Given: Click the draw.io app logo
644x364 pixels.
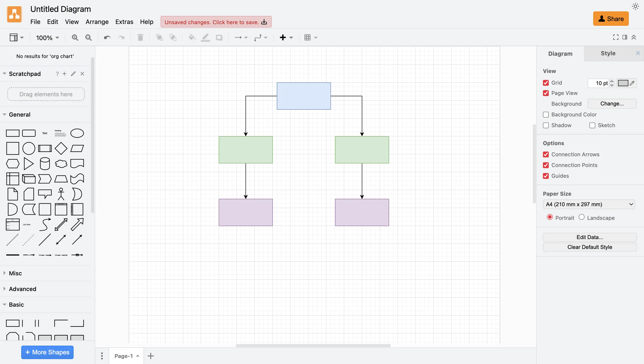Looking at the screenshot, I should [14, 14].
